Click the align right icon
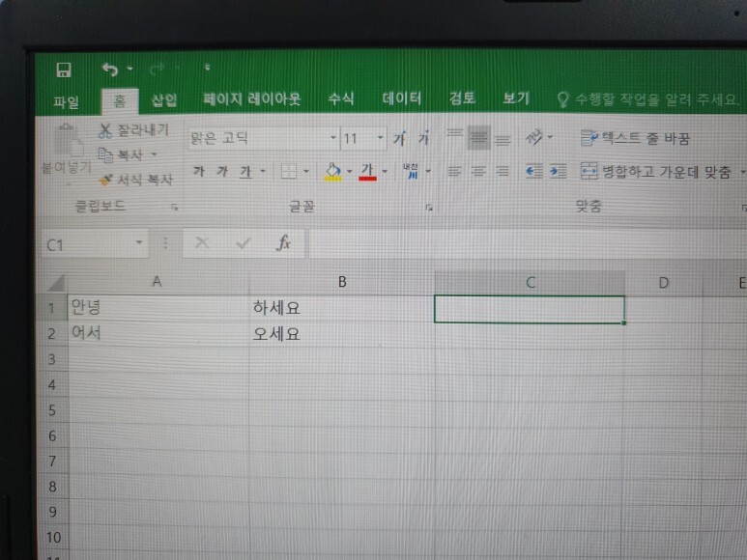Viewport: 747px width, 560px height. coord(503,171)
